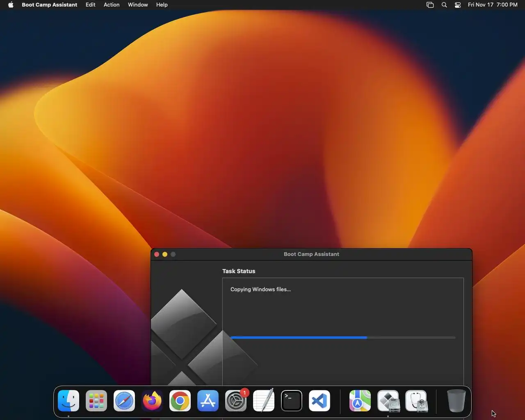This screenshot has width=525, height=420.
Task: Open the Window menu
Action: coord(138,5)
